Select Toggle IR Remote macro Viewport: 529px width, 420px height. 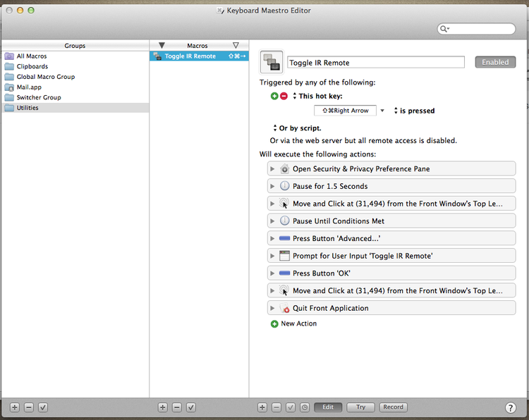(199, 56)
